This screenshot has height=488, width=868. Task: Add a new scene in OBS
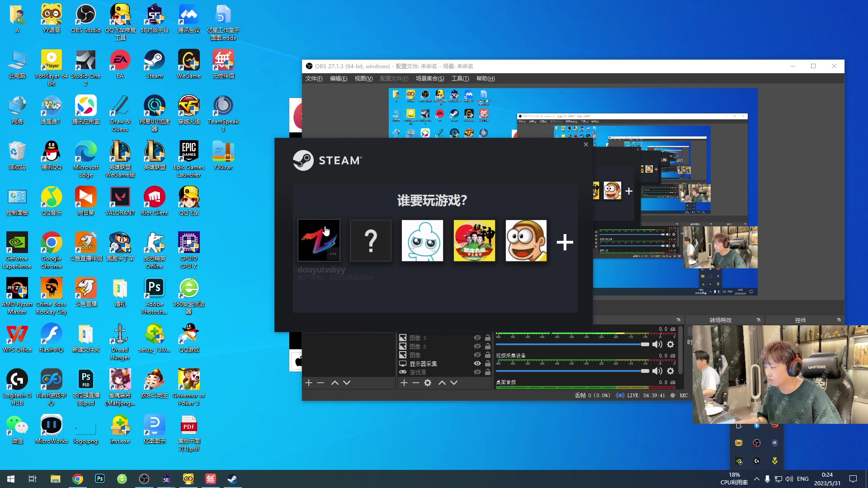tap(309, 383)
